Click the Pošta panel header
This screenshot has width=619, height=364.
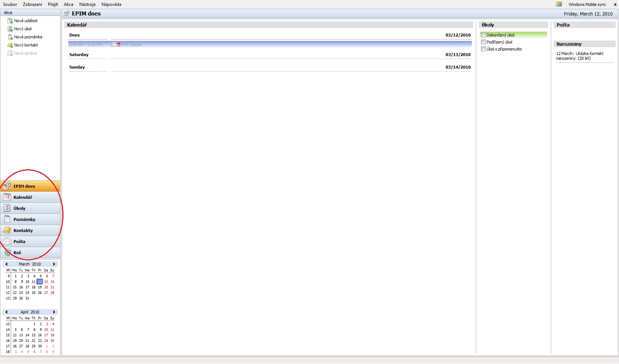coord(584,25)
